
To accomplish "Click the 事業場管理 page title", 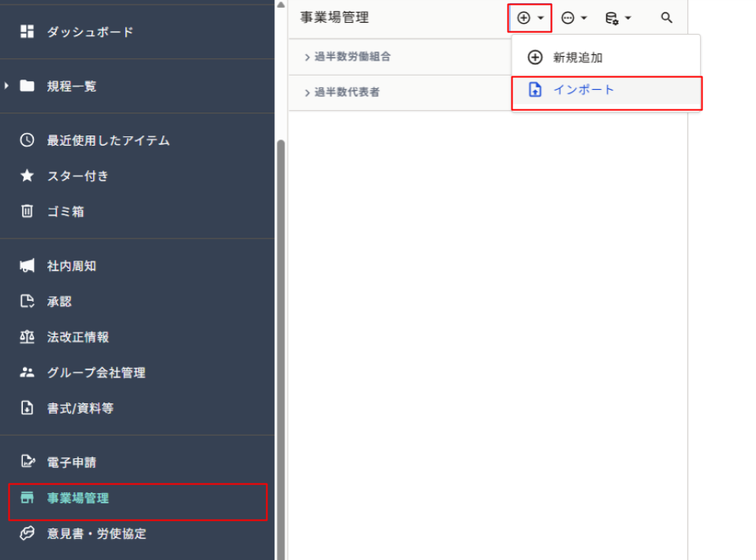I will click(x=334, y=18).
